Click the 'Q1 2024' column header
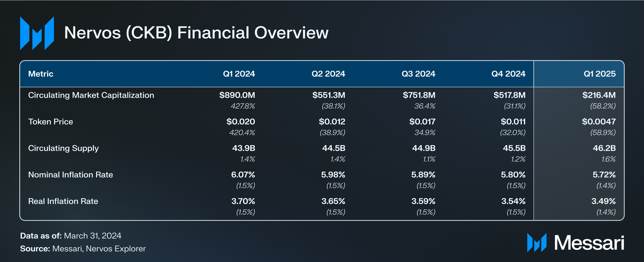 pos(239,74)
